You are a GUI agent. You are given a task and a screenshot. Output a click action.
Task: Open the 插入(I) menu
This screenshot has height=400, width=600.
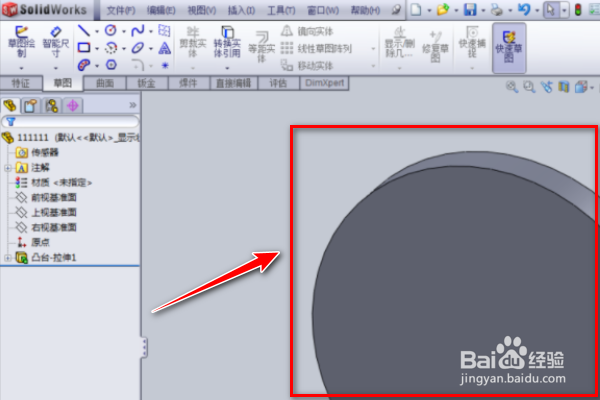click(x=241, y=10)
